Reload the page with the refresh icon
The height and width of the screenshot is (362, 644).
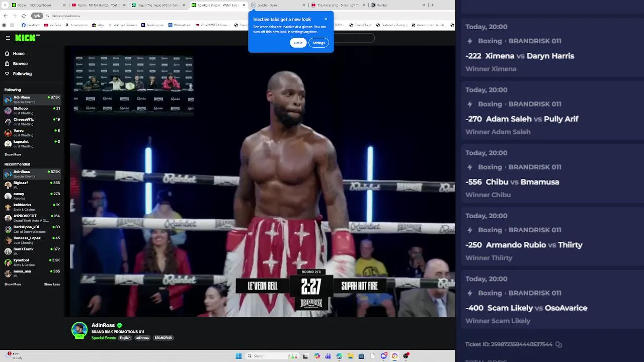click(x=24, y=16)
